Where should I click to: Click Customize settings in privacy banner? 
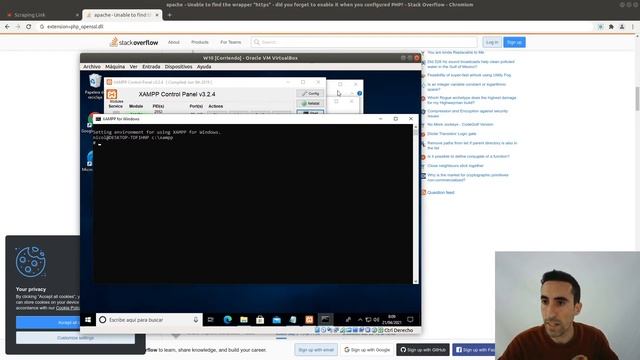76,338
